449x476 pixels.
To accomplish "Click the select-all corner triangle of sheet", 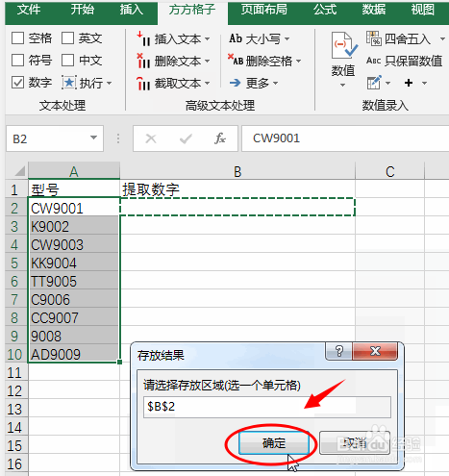I will 20,171.
